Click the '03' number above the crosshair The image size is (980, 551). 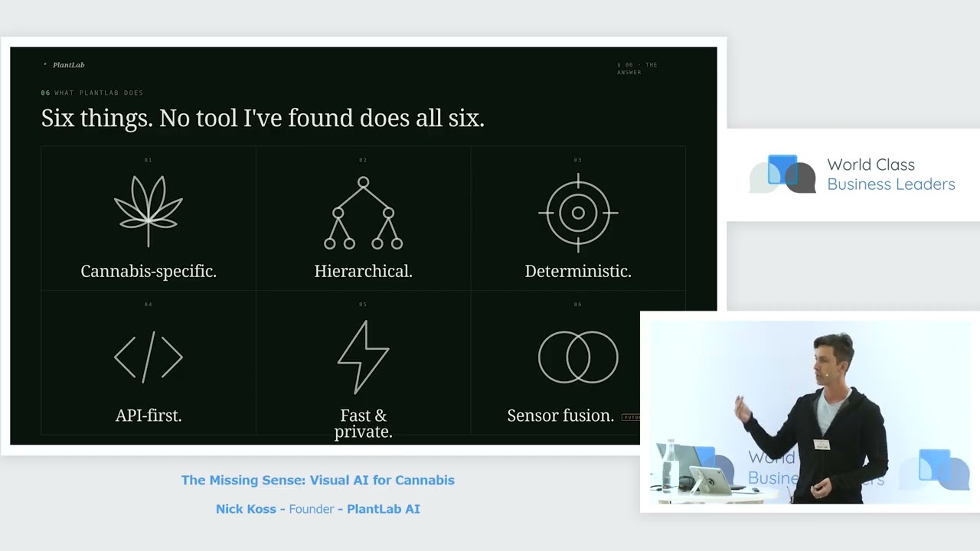[578, 160]
